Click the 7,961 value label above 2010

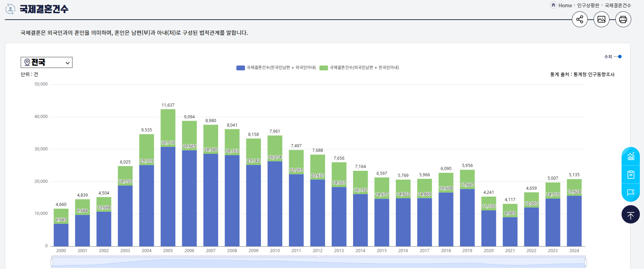[275, 131]
